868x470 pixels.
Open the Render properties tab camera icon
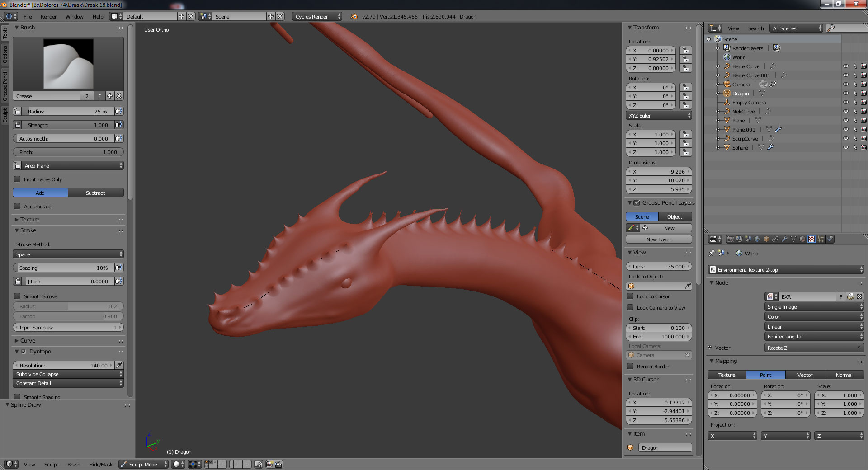point(730,239)
